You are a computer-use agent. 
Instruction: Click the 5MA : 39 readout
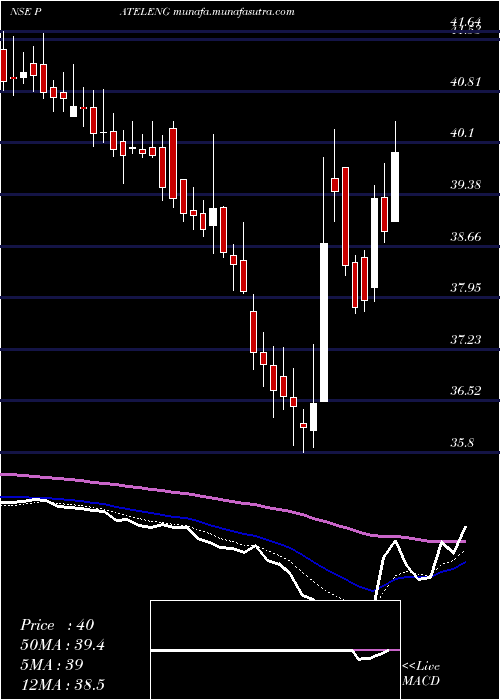(x=52, y=665)
